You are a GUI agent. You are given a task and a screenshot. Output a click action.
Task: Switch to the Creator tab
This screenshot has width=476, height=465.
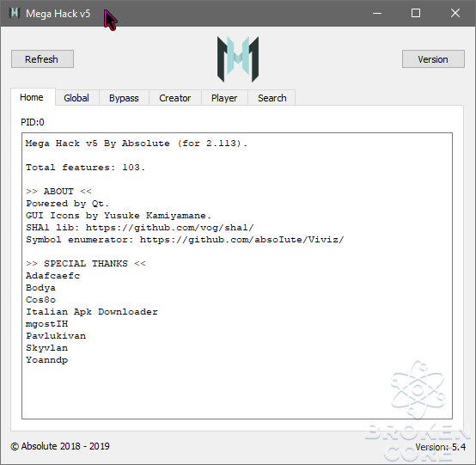point(175,98)
